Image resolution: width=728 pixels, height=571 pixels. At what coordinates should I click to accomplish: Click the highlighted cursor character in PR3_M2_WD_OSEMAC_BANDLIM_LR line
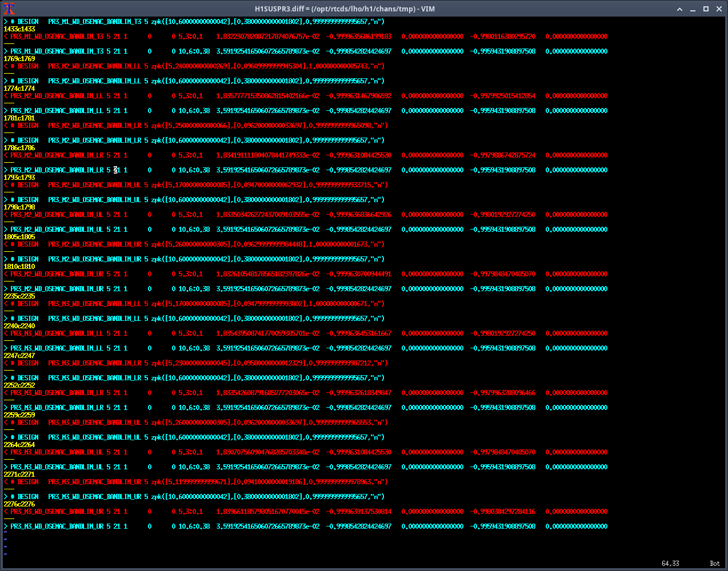click(115, 170)
